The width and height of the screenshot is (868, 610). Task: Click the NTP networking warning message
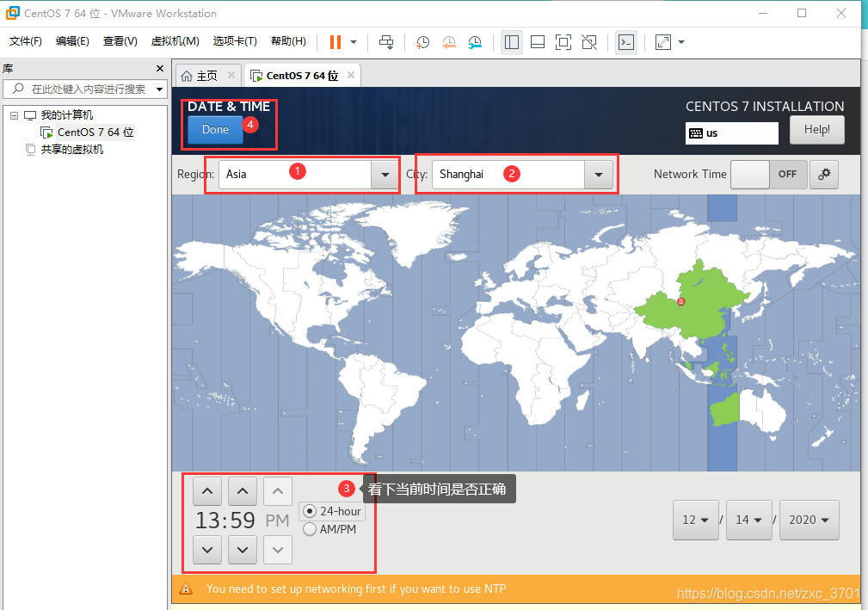tap(356, 589)
